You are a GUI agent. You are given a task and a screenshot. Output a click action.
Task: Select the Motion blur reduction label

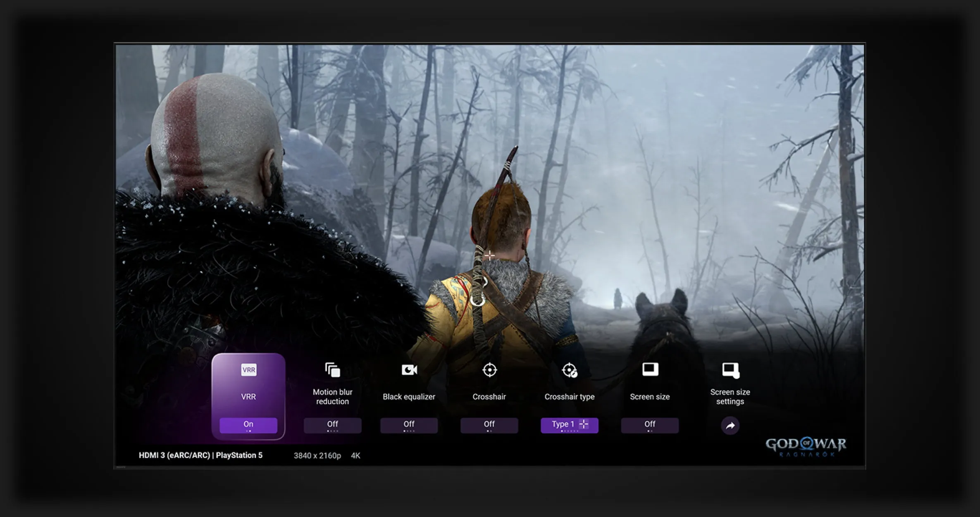333,397
